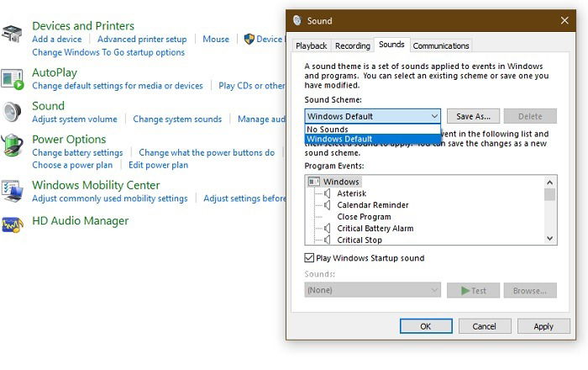Click the Power Options battery icon
The height and width of the screenshot is (370, 588).
click(13, 145)
